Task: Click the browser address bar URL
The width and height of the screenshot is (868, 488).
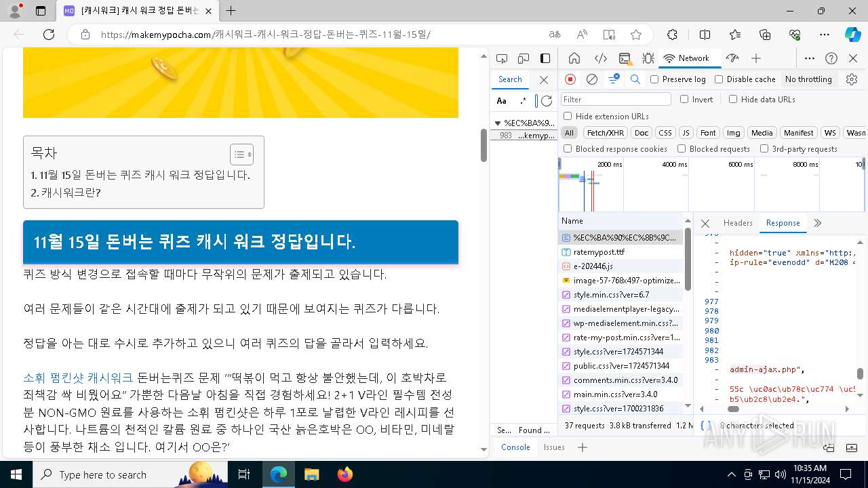Action: (x=265, y=35)
